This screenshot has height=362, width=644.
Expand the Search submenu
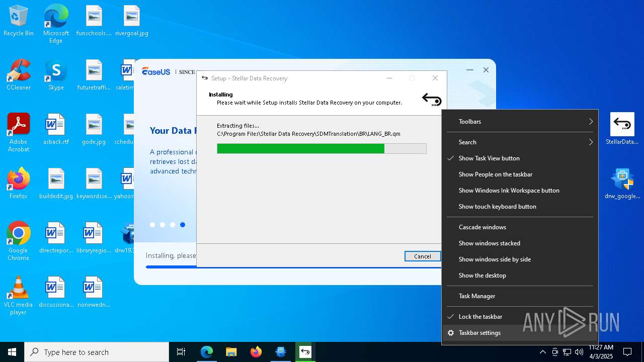click(520, 142)
